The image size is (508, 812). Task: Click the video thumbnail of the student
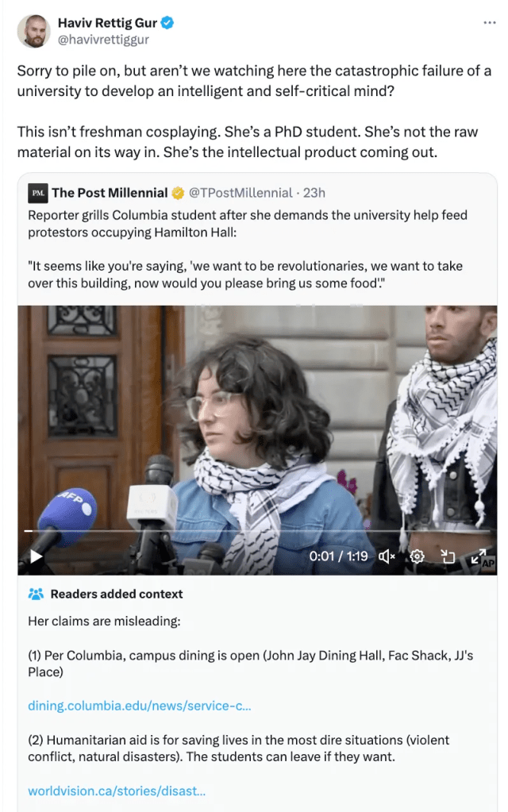click(x=257, y=441)
